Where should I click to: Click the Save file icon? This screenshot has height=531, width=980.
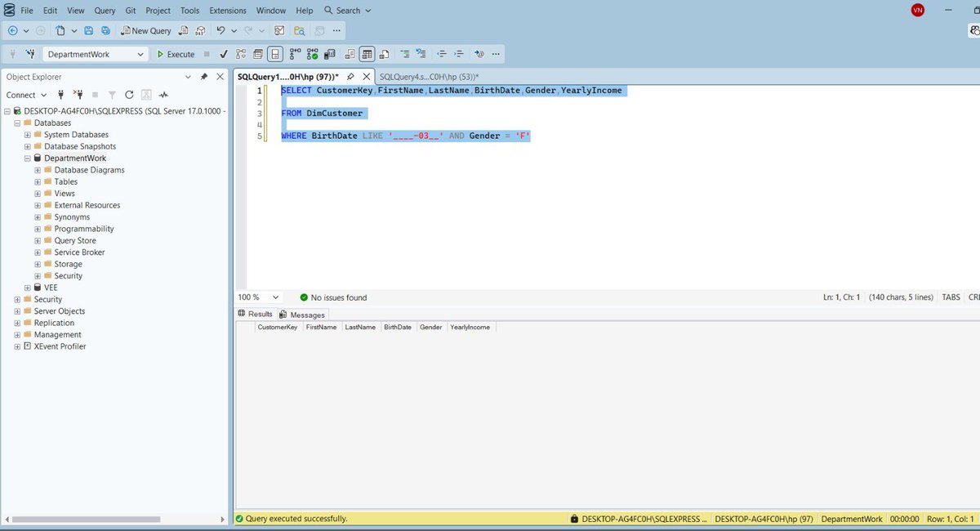click(88, 31)
